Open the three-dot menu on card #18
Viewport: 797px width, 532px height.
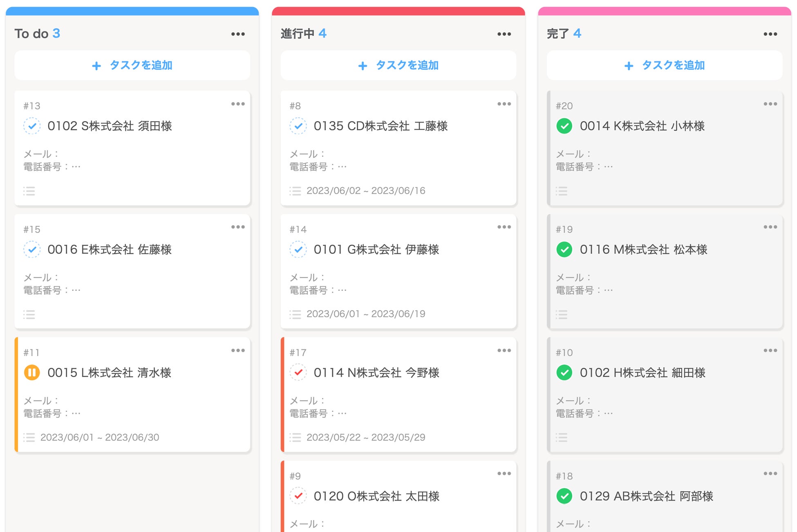click(770, 474)
